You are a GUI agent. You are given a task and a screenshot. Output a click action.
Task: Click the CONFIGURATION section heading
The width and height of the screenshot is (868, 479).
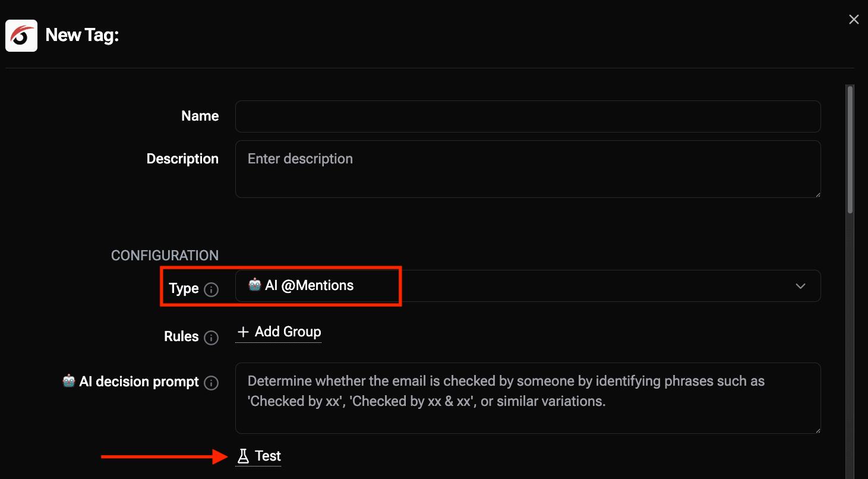click(x=165, y=256)
